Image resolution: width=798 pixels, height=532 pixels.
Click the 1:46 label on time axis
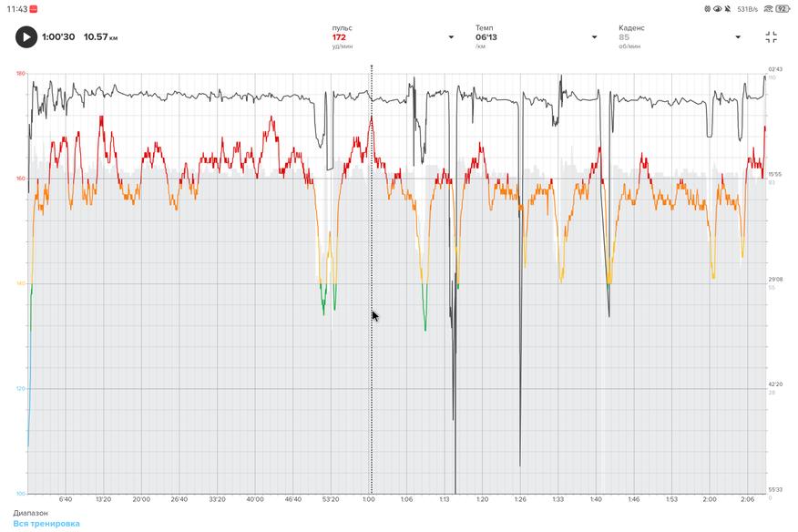coord(634,499)
